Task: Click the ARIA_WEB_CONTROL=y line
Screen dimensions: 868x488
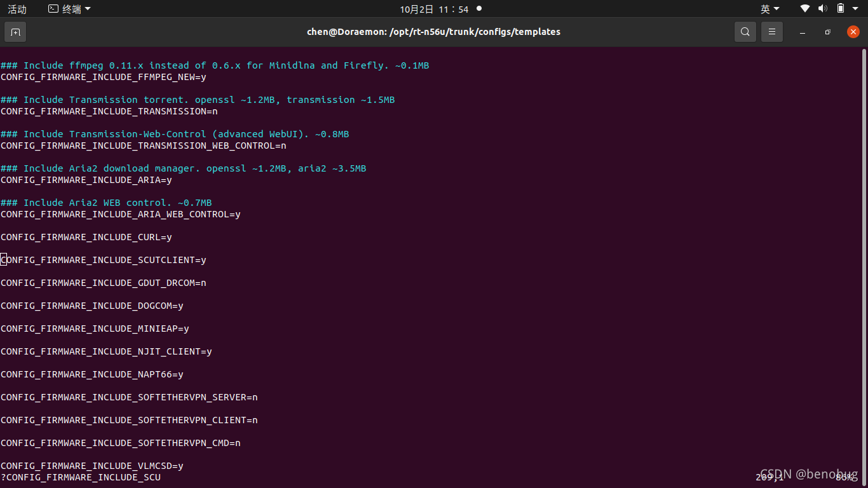Action: click(121, 214)
